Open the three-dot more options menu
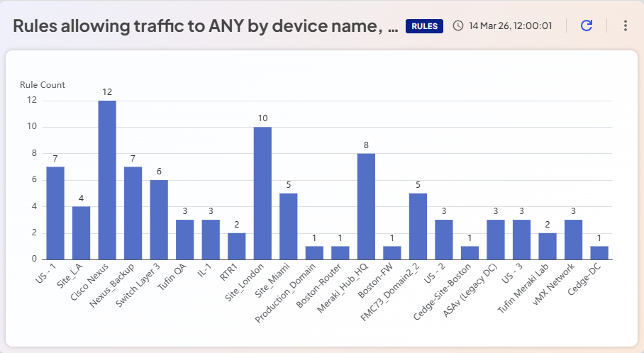 [626, 26]
